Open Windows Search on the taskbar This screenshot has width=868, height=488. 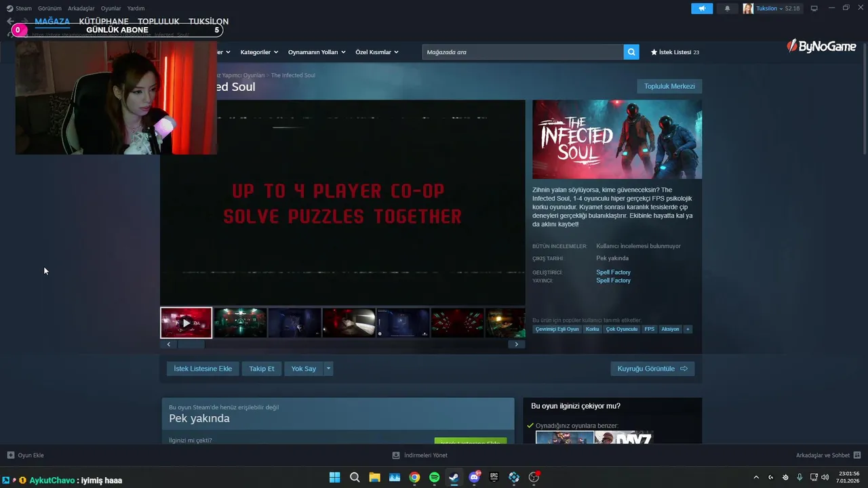click(x=355, y=477)
